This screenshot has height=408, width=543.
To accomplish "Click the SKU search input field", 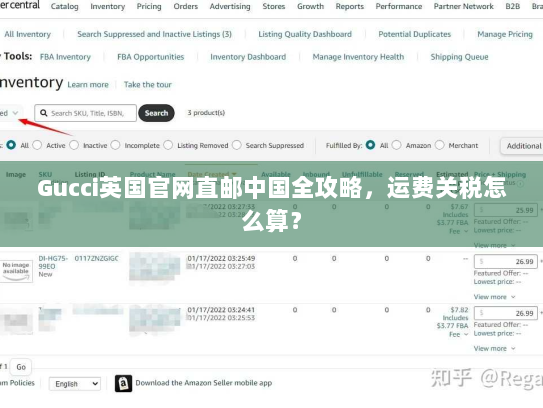I will (x=86, y=113).
